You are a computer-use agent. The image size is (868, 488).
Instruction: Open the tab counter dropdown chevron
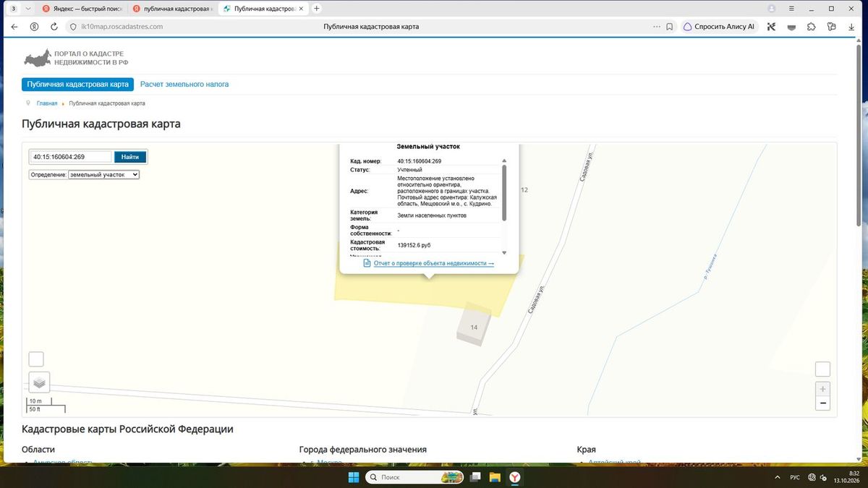click(x=27, y=9)
